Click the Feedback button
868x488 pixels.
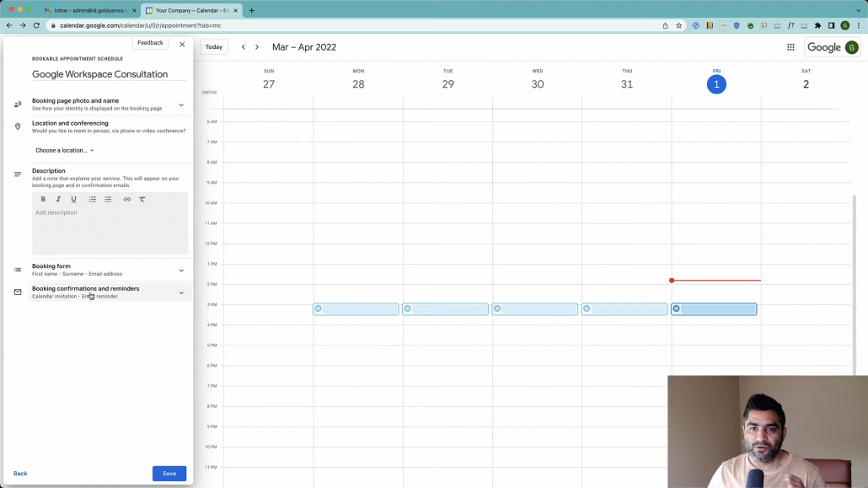point(150,43)
